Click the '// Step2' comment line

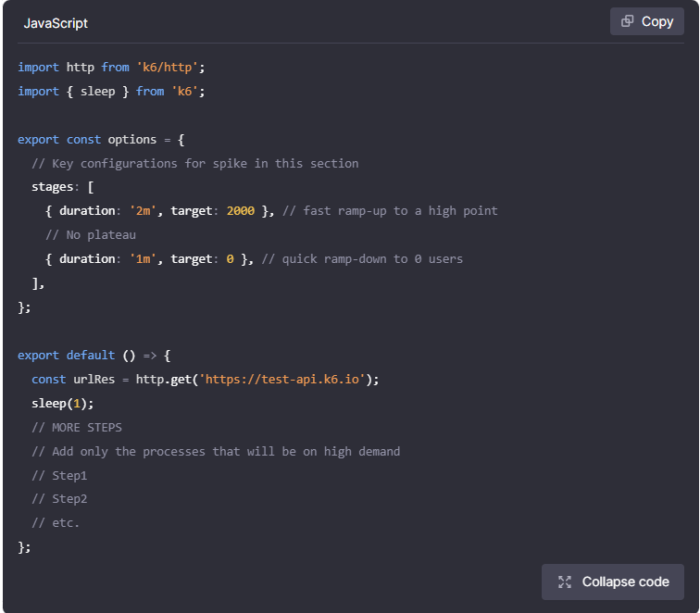(59, 498)
